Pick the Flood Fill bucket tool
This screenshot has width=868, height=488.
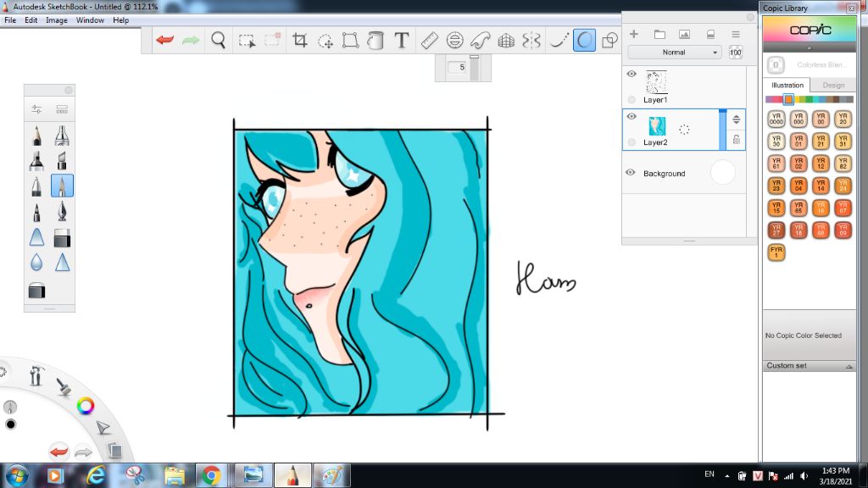376,41
